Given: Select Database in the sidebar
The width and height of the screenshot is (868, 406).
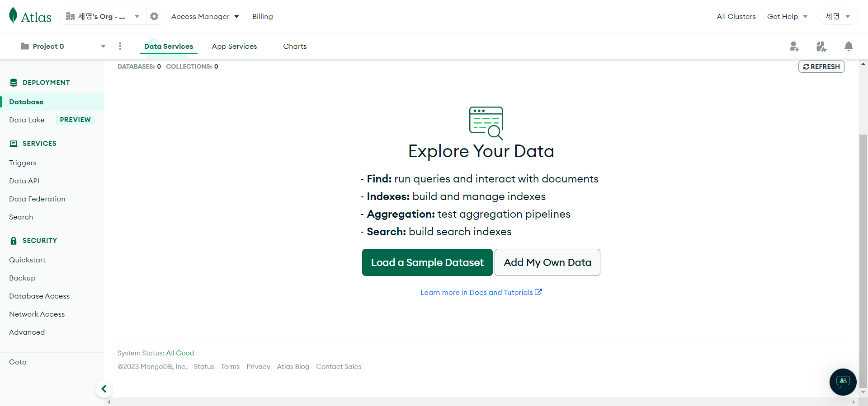Looking at the screenshot, I should pos(52,102).
